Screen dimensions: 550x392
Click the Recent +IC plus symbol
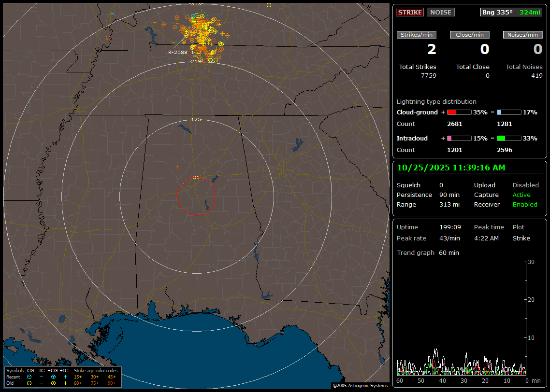(65, 377)
